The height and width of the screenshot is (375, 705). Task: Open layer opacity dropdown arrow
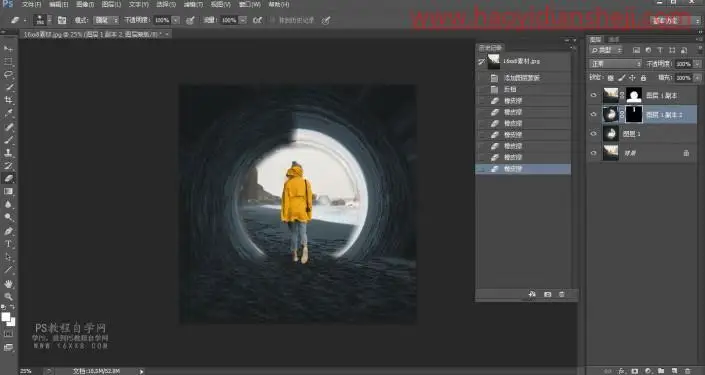pyautogui.click(x=697, y=64)
